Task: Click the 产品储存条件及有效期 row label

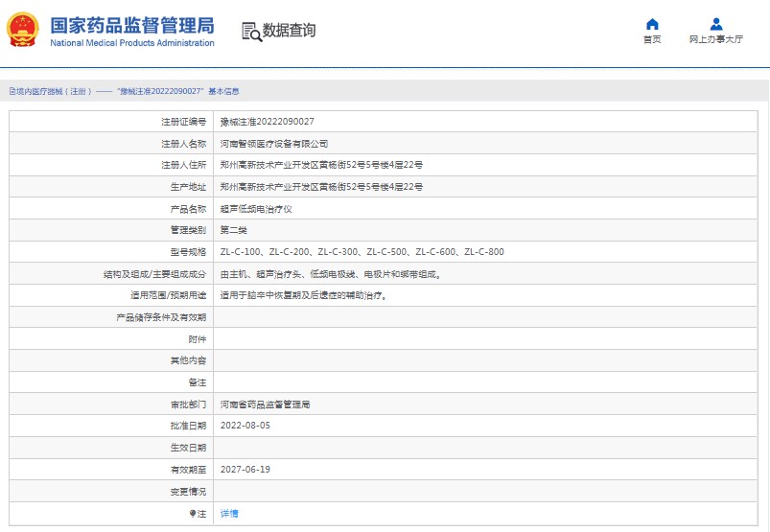Action: click(161, 317)
